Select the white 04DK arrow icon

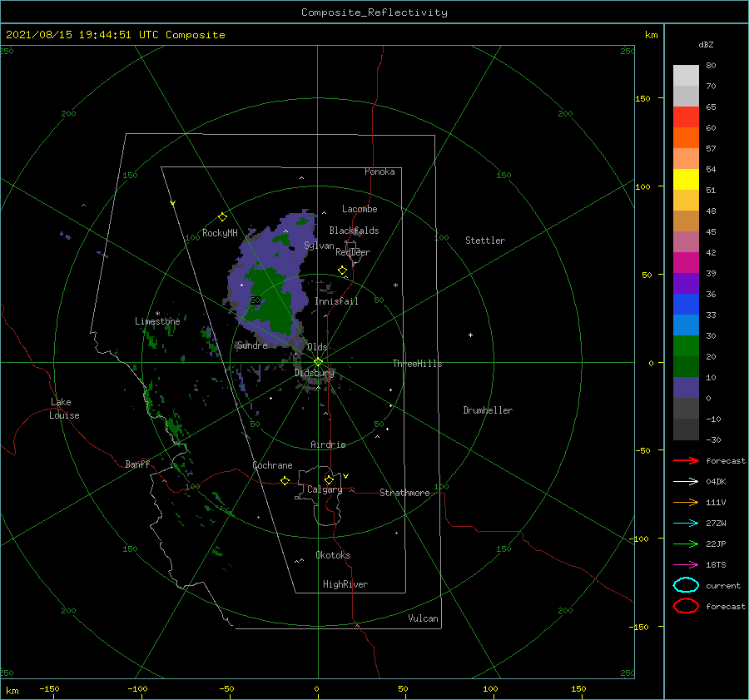(x=686, y=482)
